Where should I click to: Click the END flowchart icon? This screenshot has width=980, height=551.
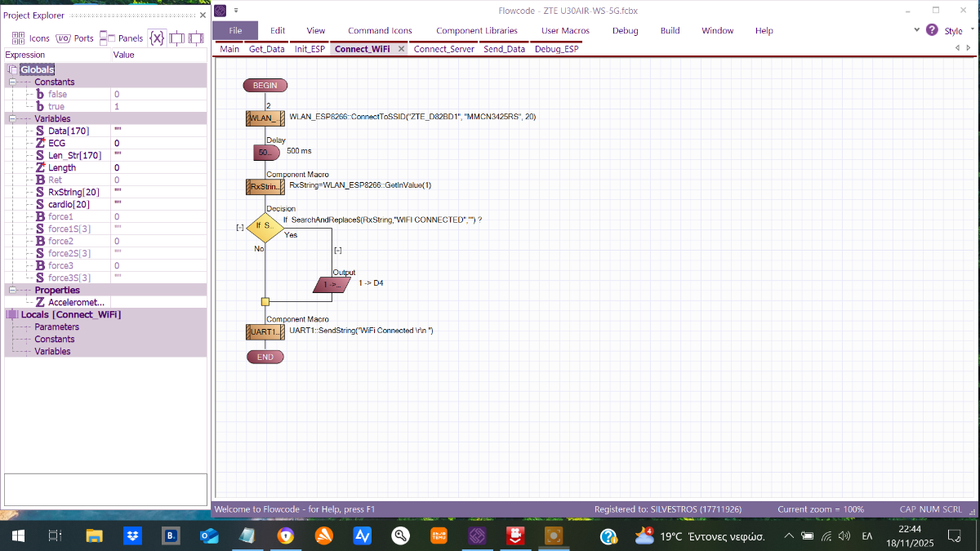coord(265,357)
